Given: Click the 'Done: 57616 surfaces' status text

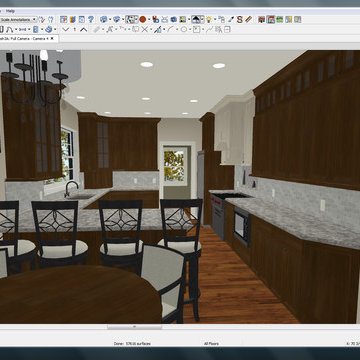Looking at the screenshot, I should 131,343.
